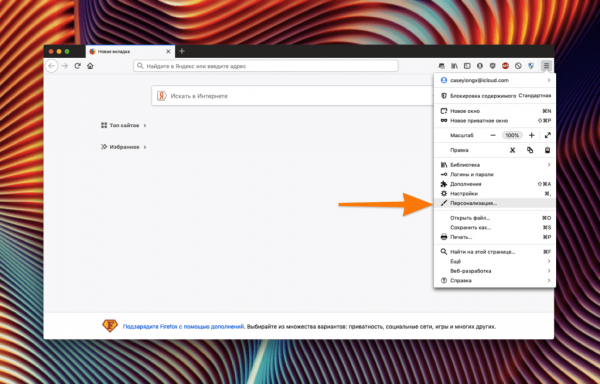
Task: Click the Искать в Интернете search box
Action: click(293, 96)
